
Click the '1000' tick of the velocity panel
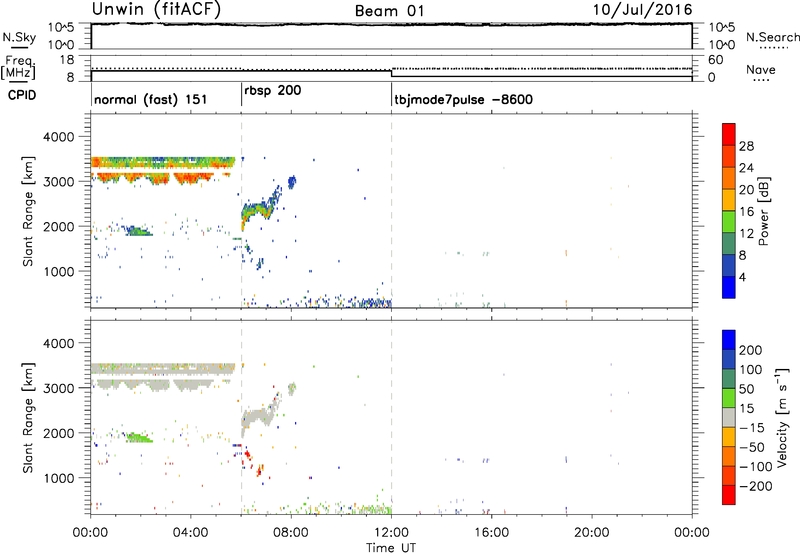(58, 478)
